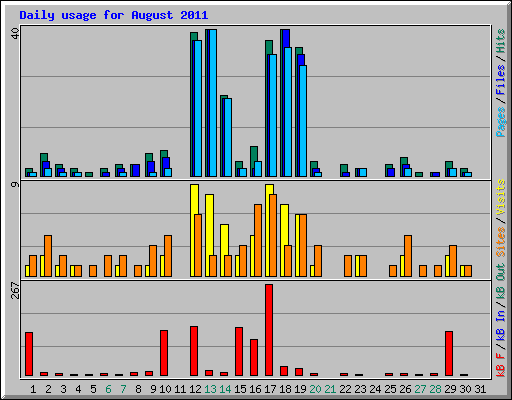
Task: Select day 19 on the x-axis
Action: pos(300,389)
